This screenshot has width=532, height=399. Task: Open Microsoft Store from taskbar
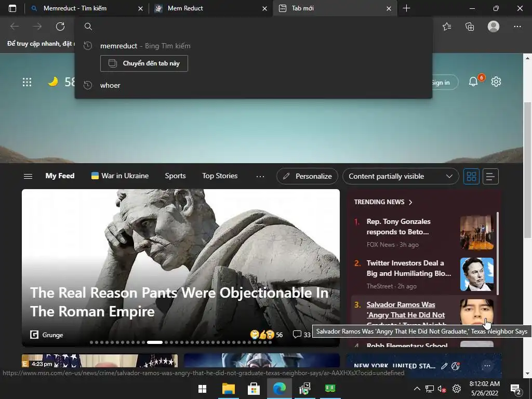pyautogui.click(x=254, y=389)
